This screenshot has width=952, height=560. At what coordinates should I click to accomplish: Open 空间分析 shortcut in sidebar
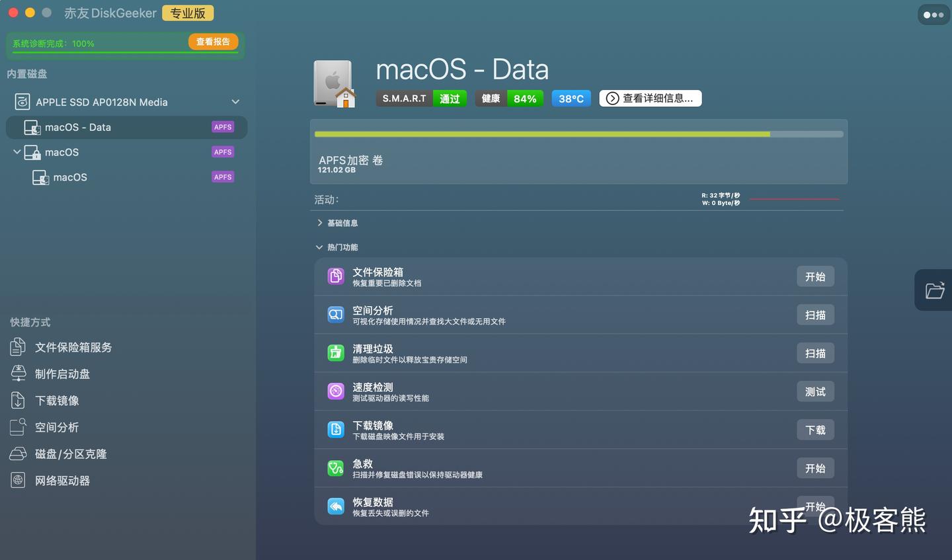(x=45, y=427)
